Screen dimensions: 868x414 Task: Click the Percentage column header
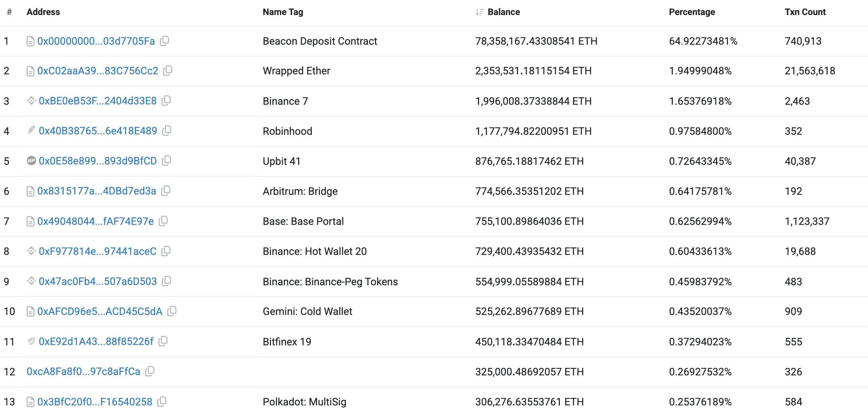[692, 12]
